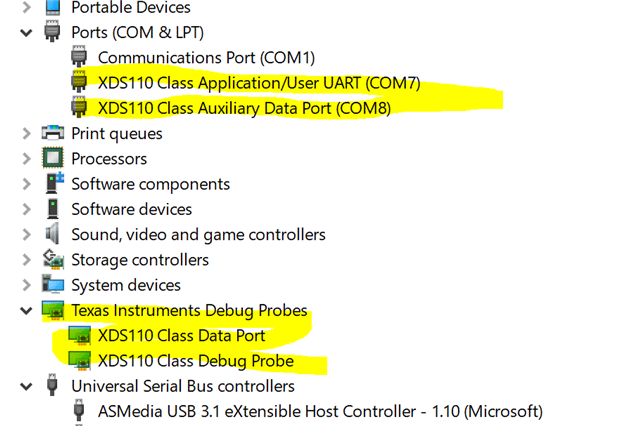Expand the System devices category
Image resolution: width=640 pixels, height=426 pixels.
pyautogui.click(x=26, y=285)
